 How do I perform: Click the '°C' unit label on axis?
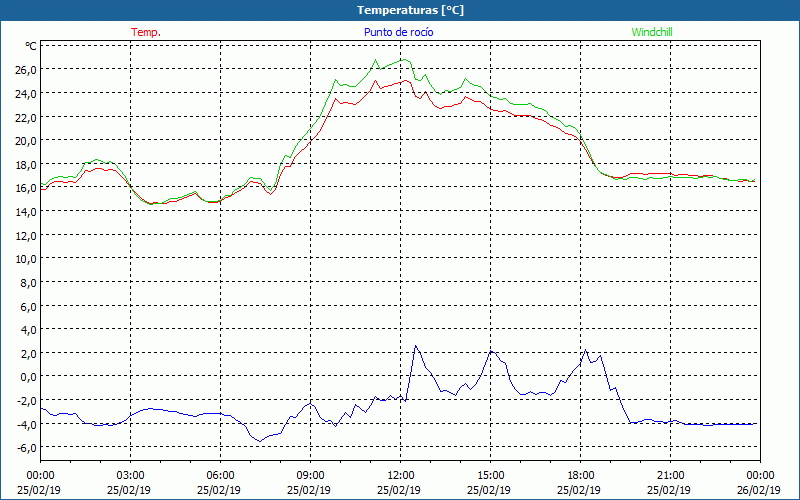(31, 46)
